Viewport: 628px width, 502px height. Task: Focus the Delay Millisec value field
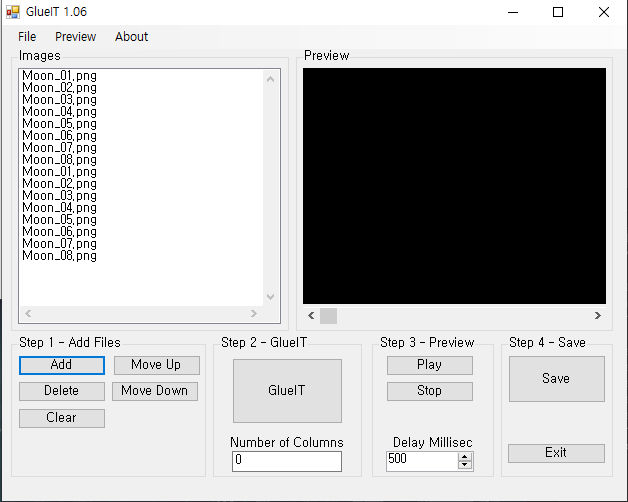(x=422, y=461)
